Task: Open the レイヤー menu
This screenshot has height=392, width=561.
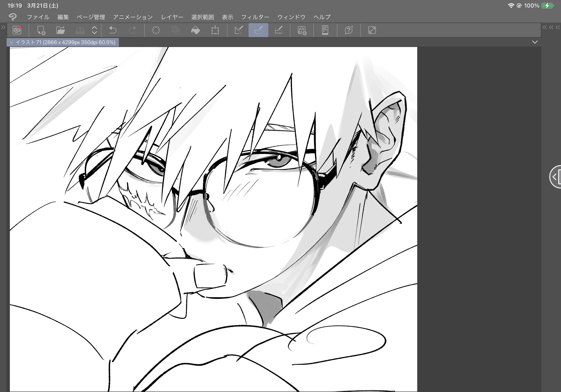Action: (x=172, y=17)
